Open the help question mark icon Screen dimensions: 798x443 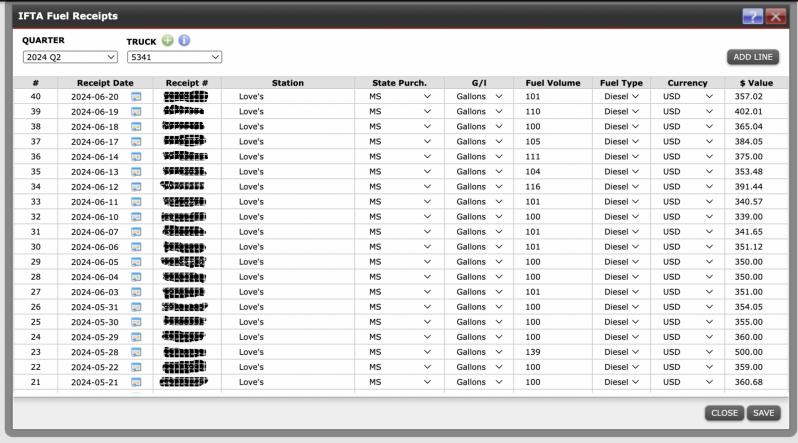pos(752,16)
